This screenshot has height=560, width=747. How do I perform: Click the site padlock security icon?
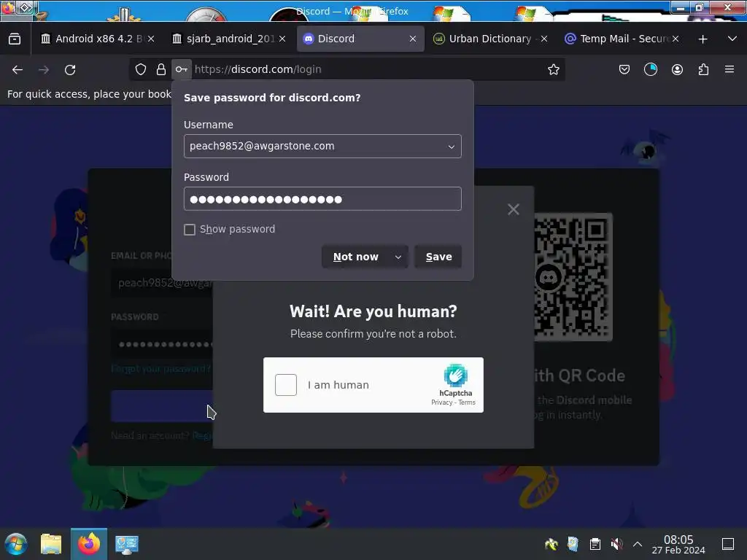click(x=161, y=69)
